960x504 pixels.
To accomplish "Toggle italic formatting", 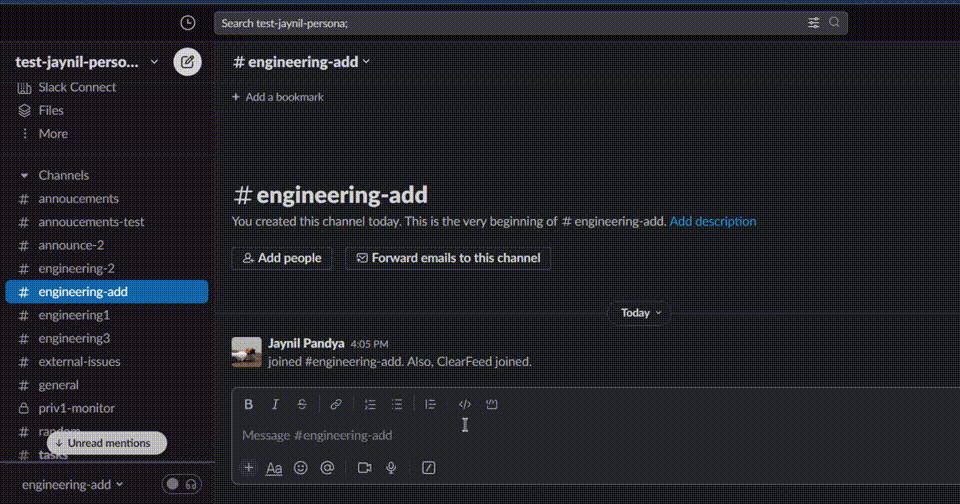I will click(275, 404).
